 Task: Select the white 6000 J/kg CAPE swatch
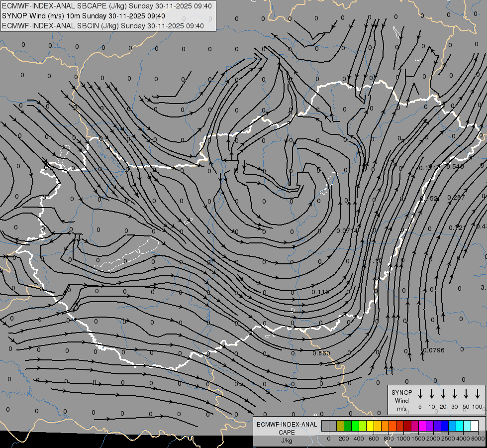[x=475, y=426]
